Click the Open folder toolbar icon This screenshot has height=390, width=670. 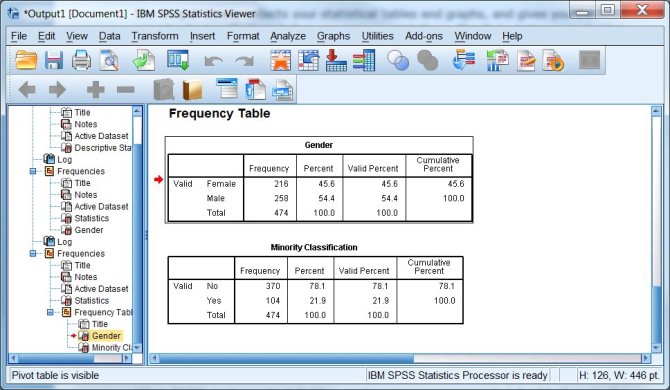pyautogui.click(x=26, y=60)
